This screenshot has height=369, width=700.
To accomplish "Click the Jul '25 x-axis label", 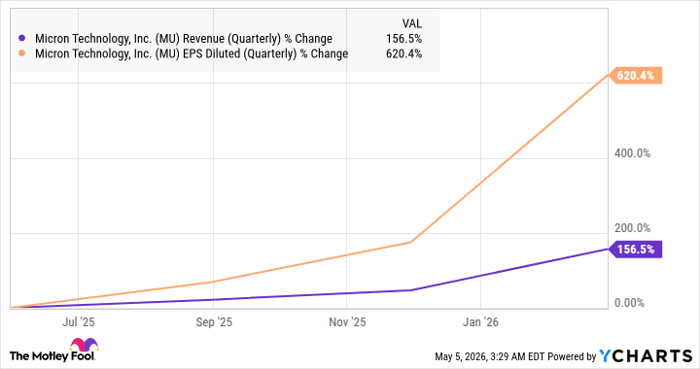I will point(79,322).
